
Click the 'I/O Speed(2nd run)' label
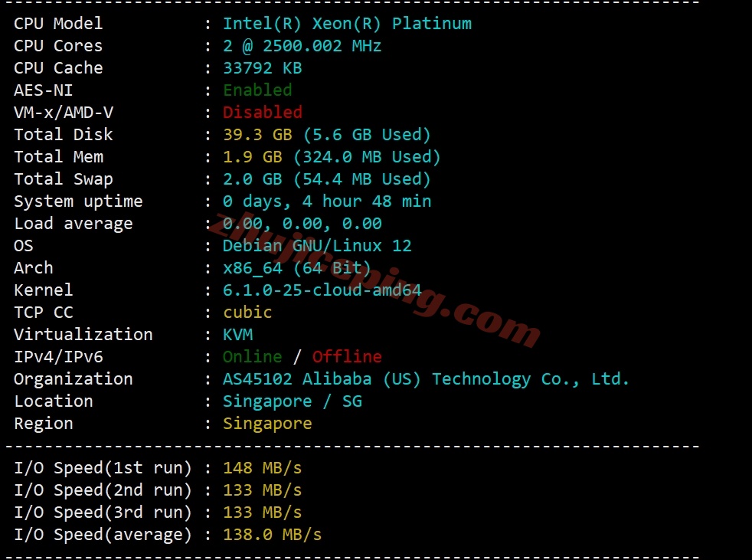(x=103, y=490)
